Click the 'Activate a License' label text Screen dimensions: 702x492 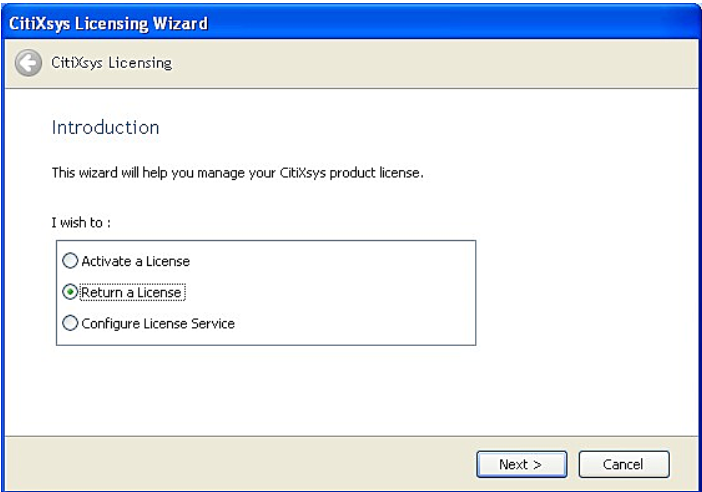coord(135,261)
